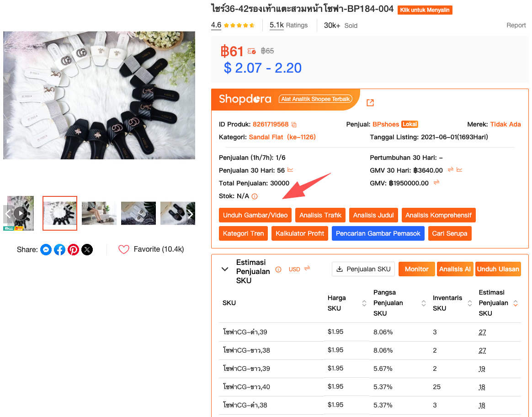The height and width of the screenshot is (417, 532).
Task: Sort table by Harga SKU column
Action: tap(364, 303)
